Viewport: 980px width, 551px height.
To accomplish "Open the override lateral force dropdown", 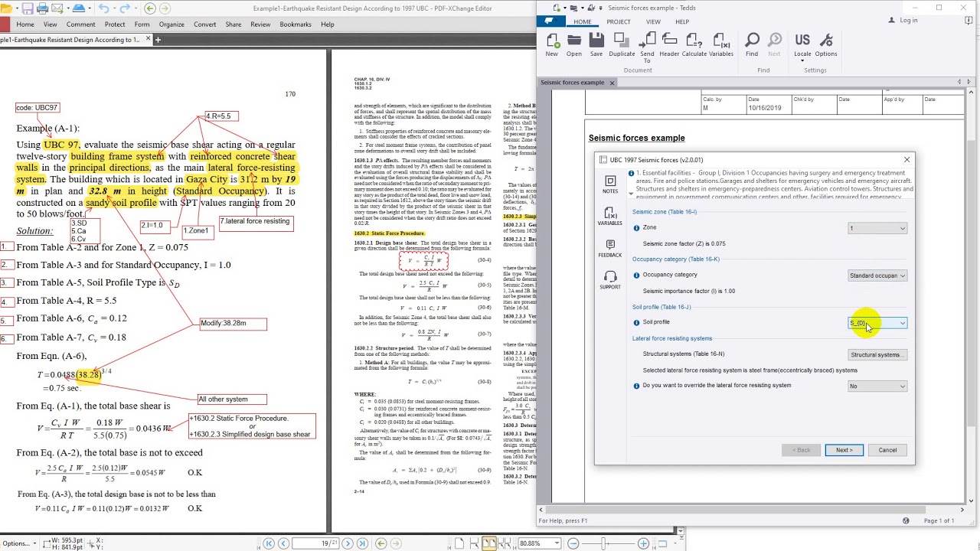I will (877, 386).
